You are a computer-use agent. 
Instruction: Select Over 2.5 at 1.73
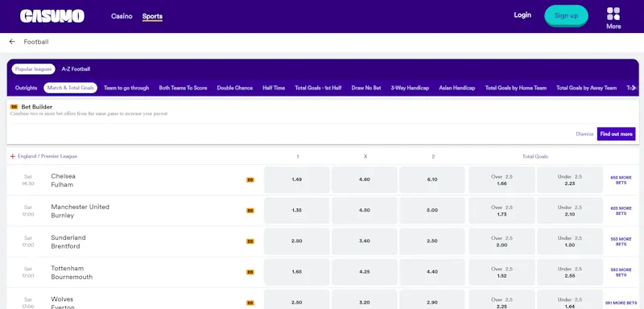point(502,211)
